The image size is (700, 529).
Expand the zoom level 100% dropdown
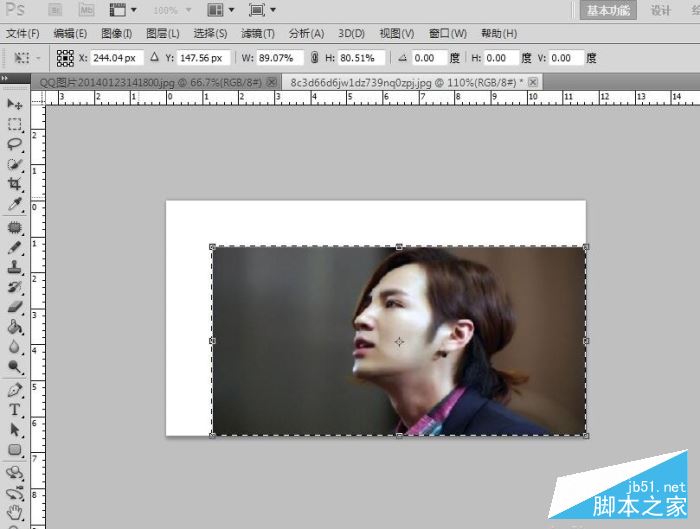coord(172,10)
